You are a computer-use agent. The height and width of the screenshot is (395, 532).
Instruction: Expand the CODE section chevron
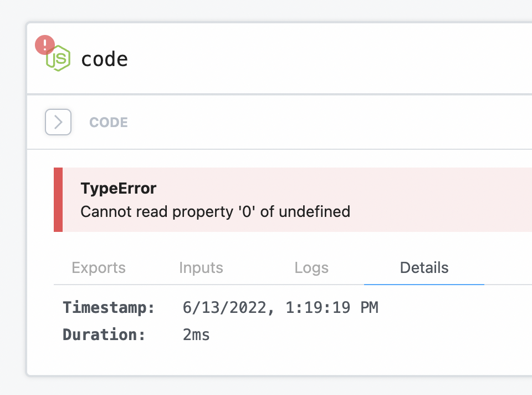pos(58,122)
